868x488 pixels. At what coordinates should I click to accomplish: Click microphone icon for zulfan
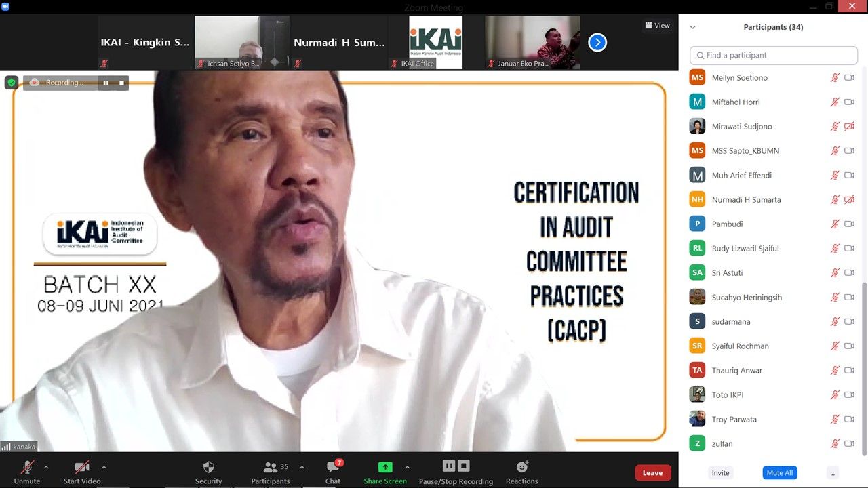tap(835, 444)
